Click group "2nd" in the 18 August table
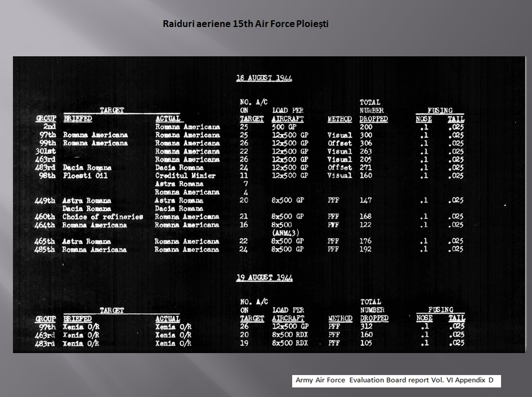 (x=50, y=127)
